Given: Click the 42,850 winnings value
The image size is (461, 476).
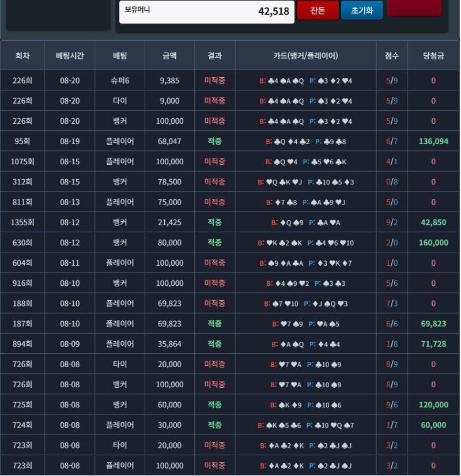Looking at the screenshot, I should [433, 222].
